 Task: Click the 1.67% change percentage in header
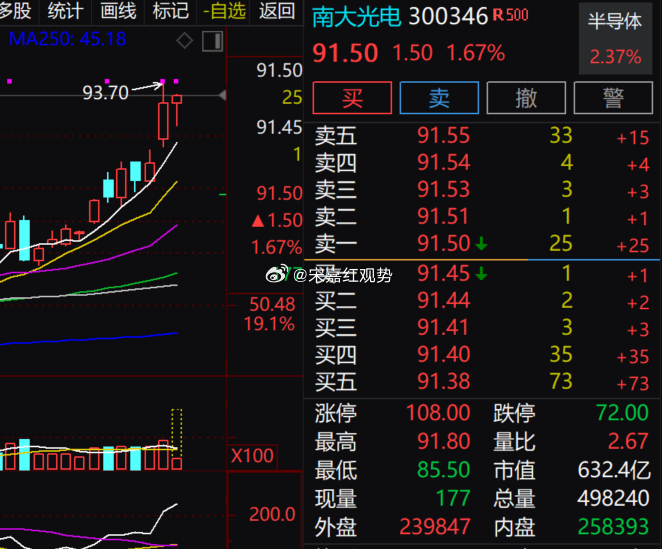pos(475,53)
